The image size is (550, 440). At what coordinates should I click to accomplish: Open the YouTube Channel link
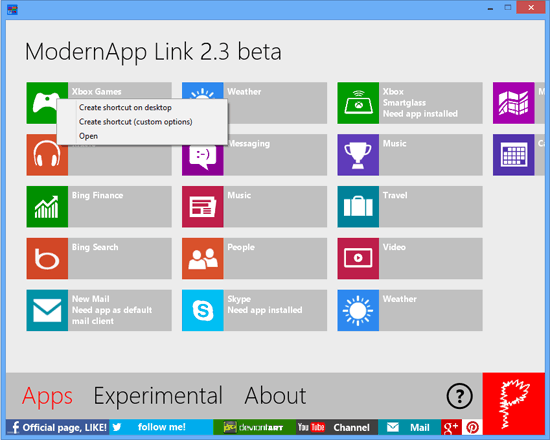[337, 427]
